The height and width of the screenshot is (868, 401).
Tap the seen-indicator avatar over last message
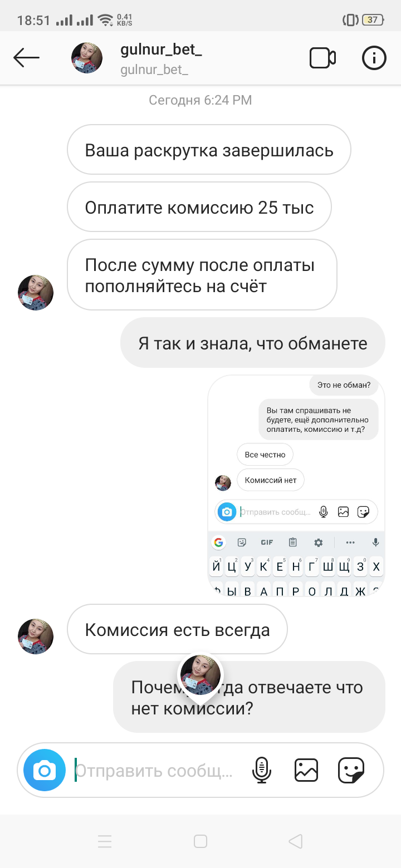coord(200,674)
